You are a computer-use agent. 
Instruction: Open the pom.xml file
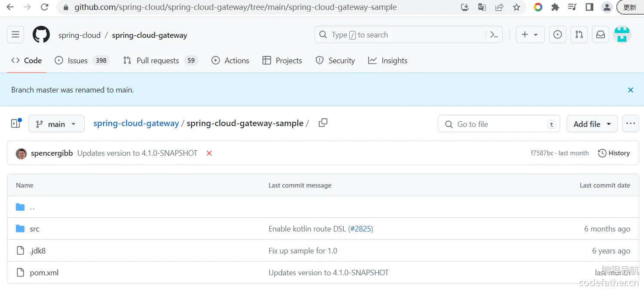[x=44, y=273]
